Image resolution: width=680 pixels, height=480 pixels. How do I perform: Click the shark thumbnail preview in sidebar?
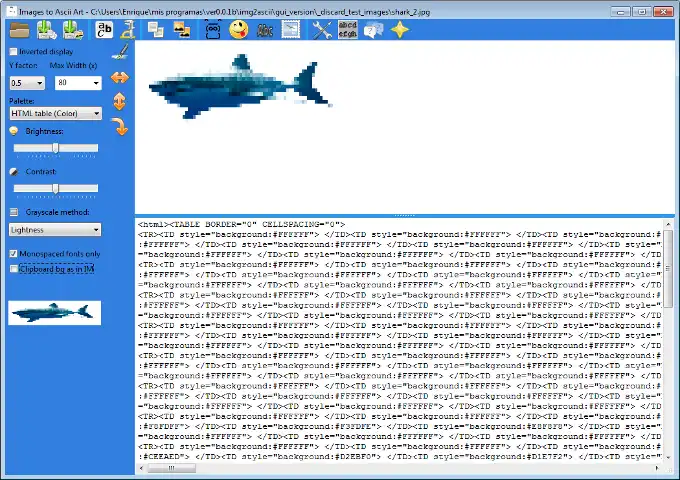pos(55,313)
